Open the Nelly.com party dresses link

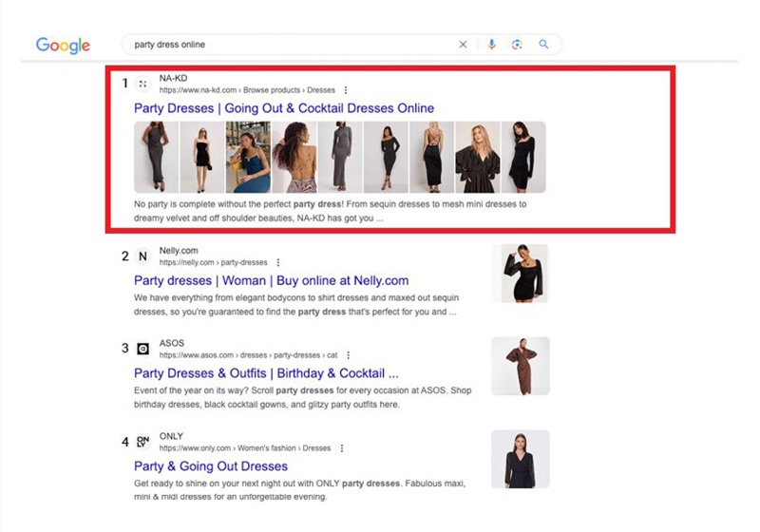tap(271, 280)
